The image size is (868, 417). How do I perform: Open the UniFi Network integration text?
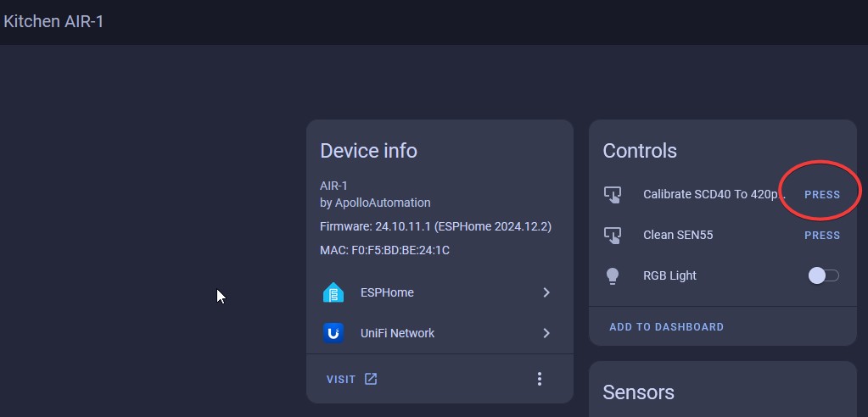pyautogui.click(x=397, y=333)
